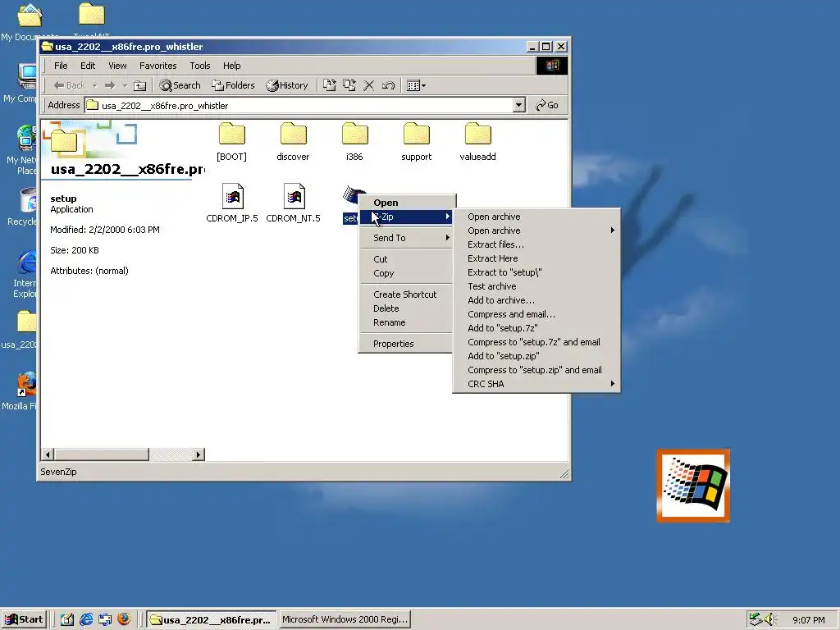Choose Extract to "setup\"
This screenshot has width=840, height=630.
(x=536, y=272)
